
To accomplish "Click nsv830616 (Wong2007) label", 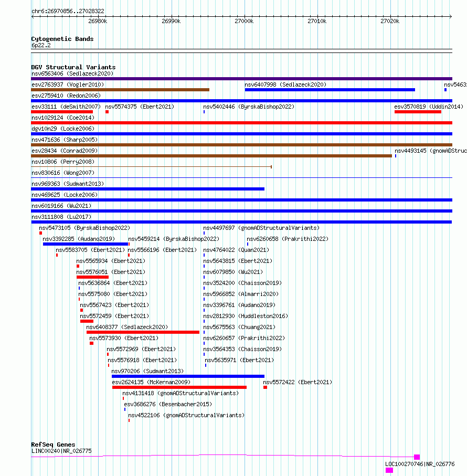I will (x=63, y=173).
